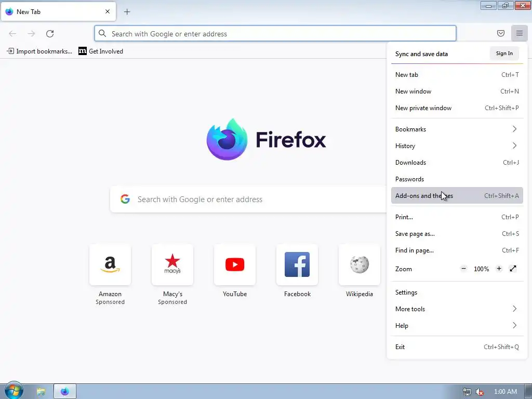Screen dimensions: 532x399
Task: Open a New private window
Action: click(457, 108)
